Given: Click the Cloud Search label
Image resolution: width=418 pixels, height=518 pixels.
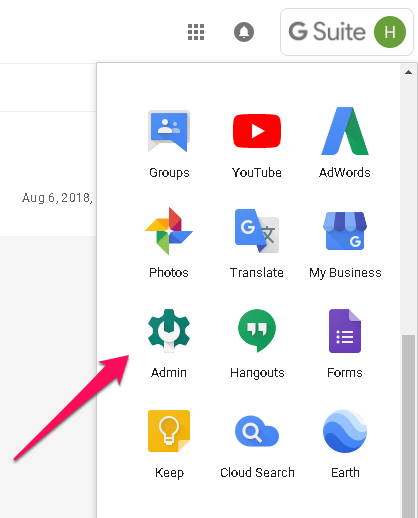Looking at the screenshot, I should (x=257, y=473).
